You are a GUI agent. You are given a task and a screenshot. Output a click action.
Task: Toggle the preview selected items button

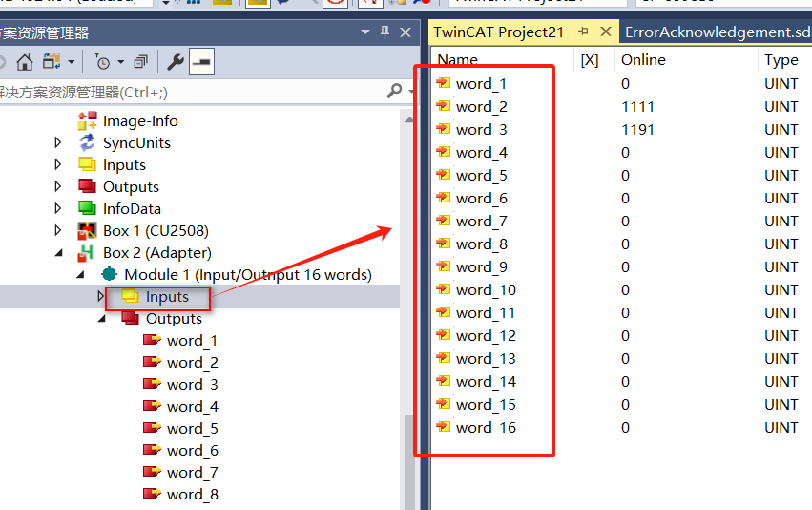(201, 63)
